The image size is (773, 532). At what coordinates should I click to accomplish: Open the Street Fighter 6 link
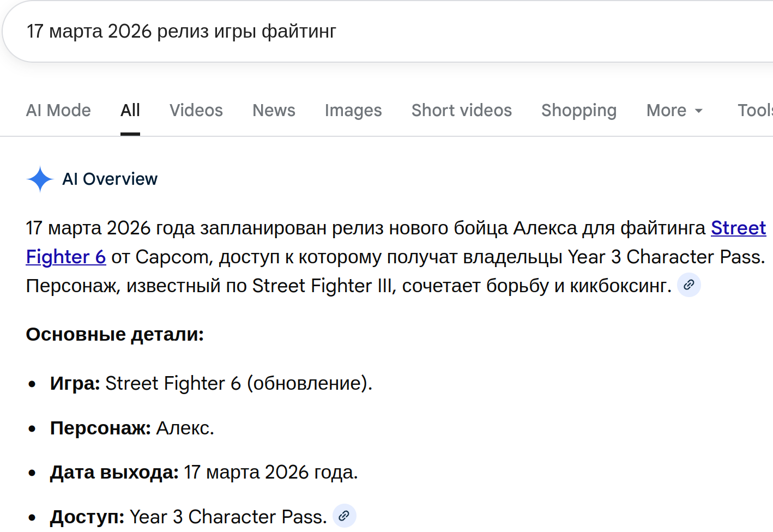point(738,228)
